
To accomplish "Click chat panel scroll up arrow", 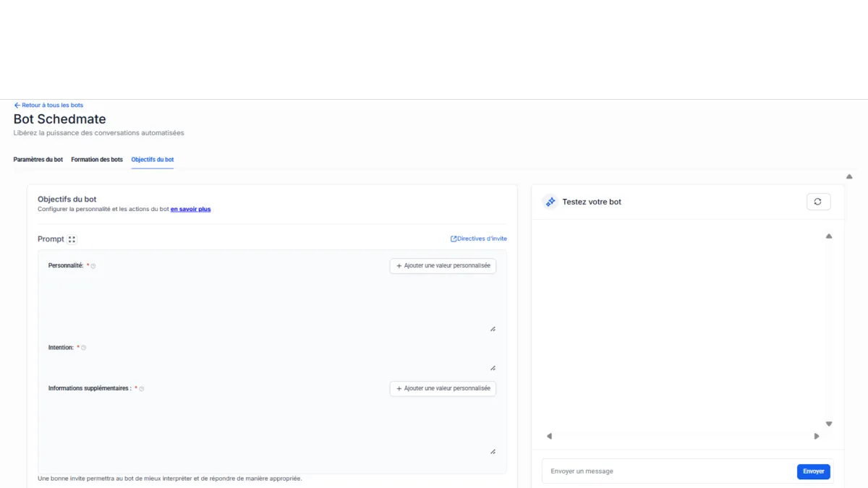I will pyautogui.click(x=829, y=236).
